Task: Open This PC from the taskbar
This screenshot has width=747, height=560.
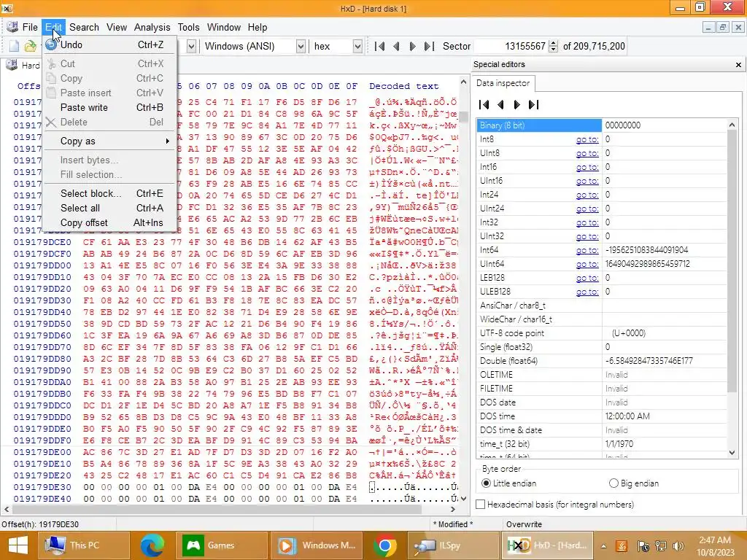Action: point(85,545)
